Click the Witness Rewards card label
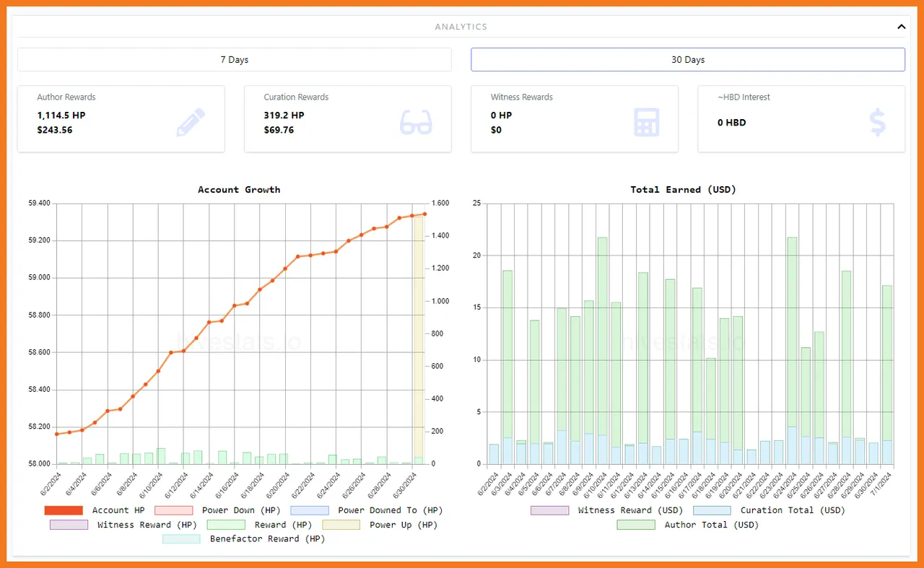924x568 pixels. 521,97
